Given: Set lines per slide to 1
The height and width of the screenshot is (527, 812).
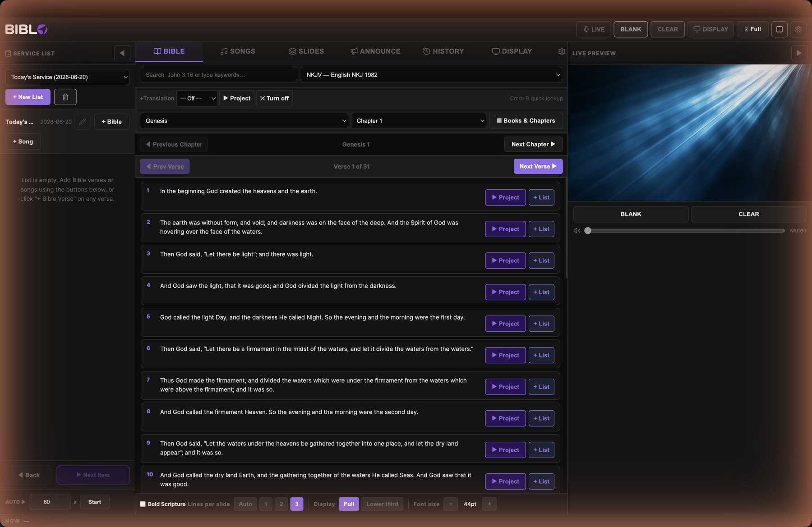Looking at the screenshot, I should point(266,504).
